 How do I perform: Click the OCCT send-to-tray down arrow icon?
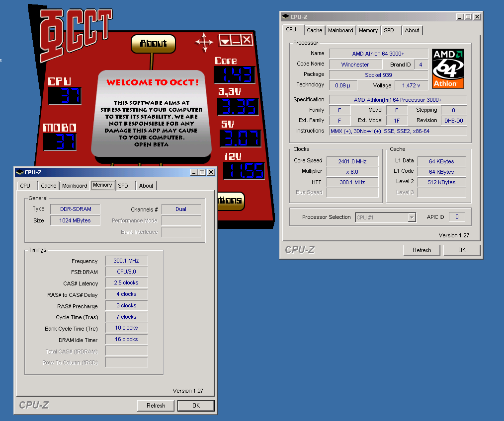point(225,40)
